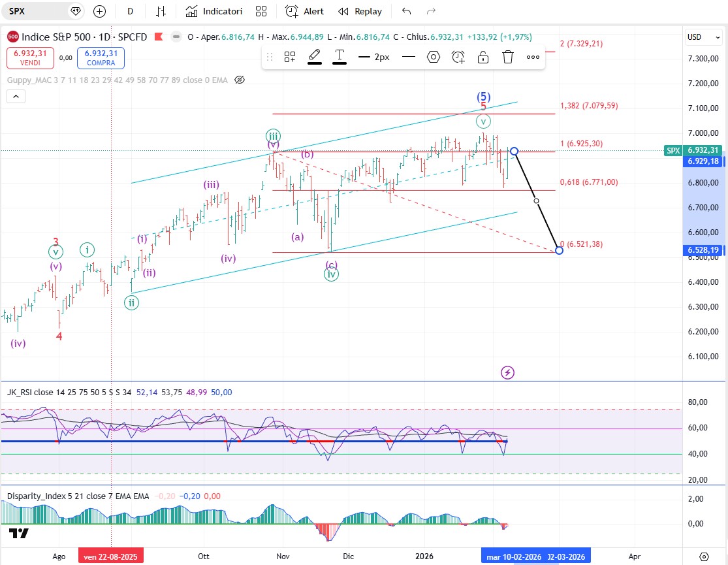Click the 6.929,18 price axis label
This screenshot has width=728, height=565.
(703, 161)
